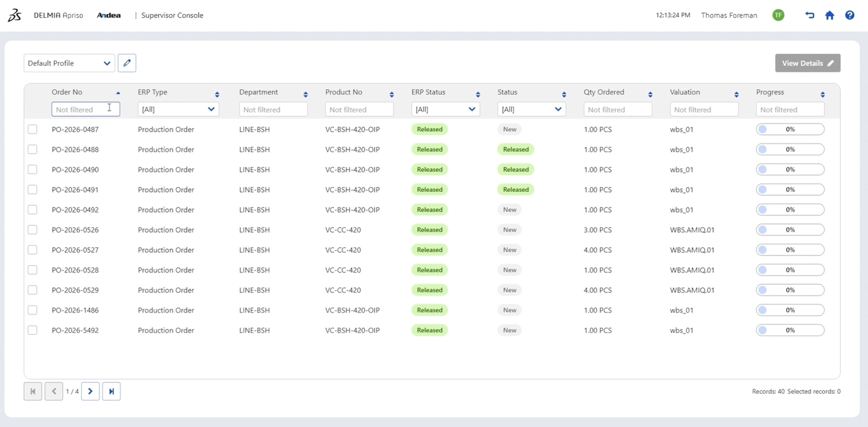Image resolution: width=868 pixels, height=427 pixels.
Task: Click 3.00 PCS quantity cell
Action: point(598,230)
